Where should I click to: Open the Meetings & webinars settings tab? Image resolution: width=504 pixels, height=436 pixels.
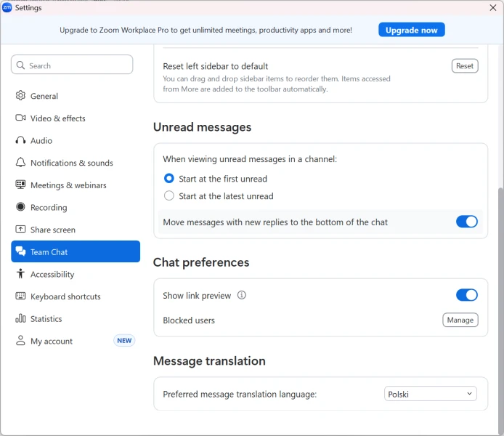68,185
